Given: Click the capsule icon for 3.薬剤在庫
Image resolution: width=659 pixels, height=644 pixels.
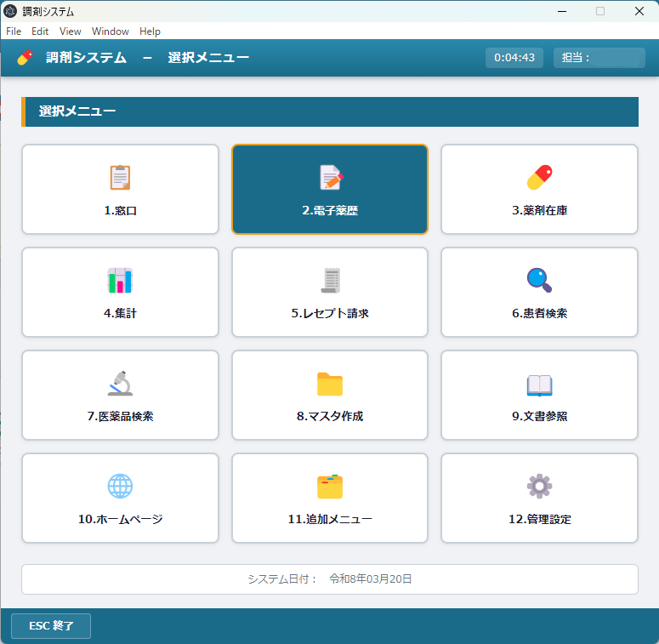Looking at the screenshot, I should 540,178.
